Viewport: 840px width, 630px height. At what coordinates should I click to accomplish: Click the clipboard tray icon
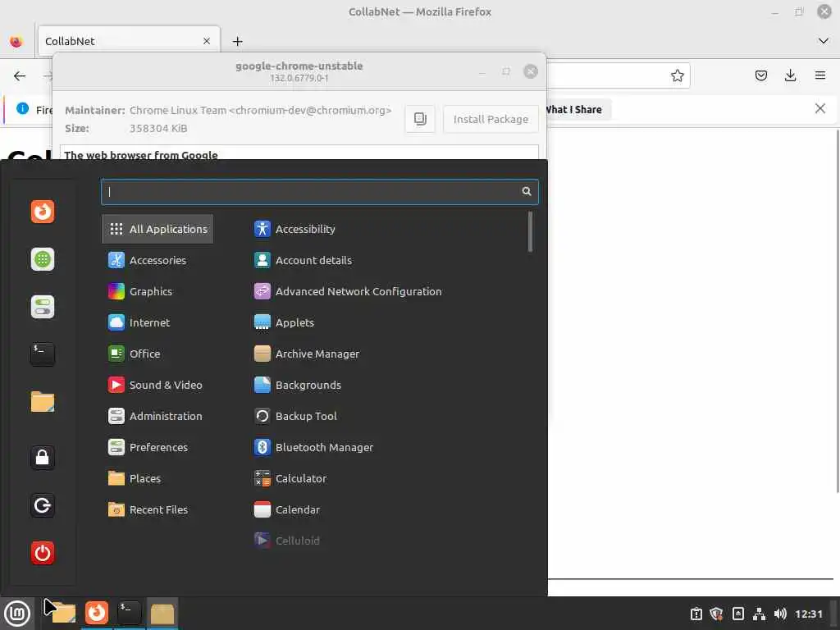(x=696, y=614)
